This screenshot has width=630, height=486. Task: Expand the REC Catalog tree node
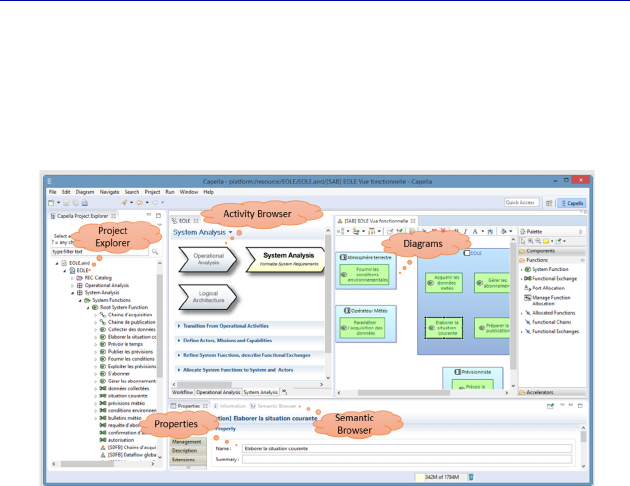click(x=72, y=278)
